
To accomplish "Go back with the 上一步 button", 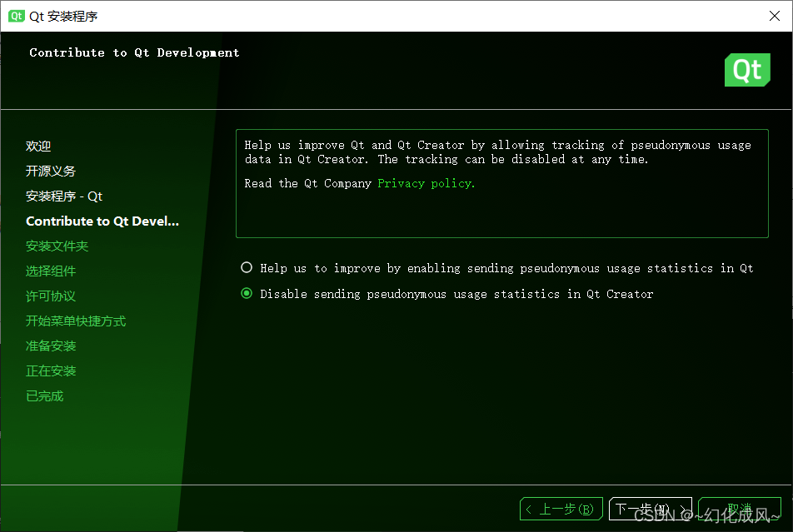I will click(x=561, y=509).
